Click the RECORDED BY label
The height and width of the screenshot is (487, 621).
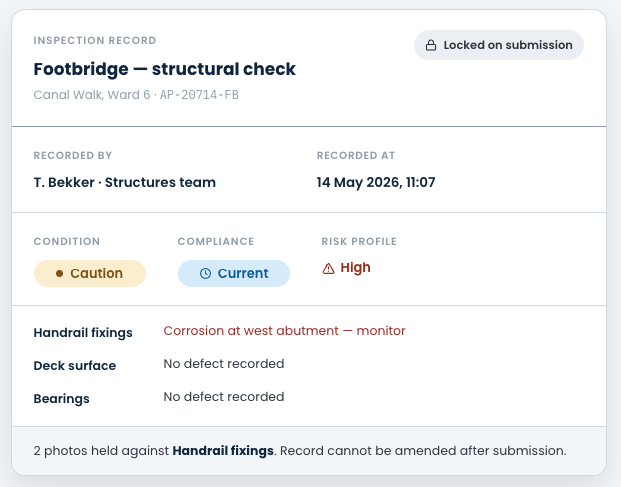73,155
